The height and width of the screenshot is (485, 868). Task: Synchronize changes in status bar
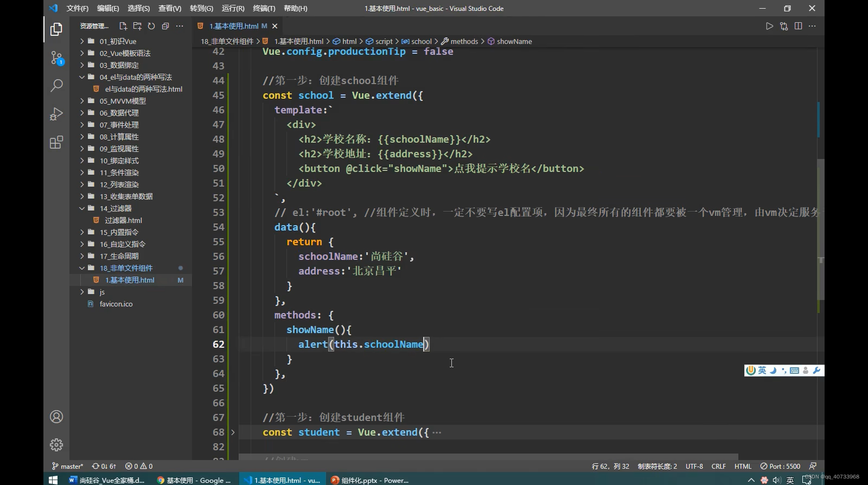(104, 466)
